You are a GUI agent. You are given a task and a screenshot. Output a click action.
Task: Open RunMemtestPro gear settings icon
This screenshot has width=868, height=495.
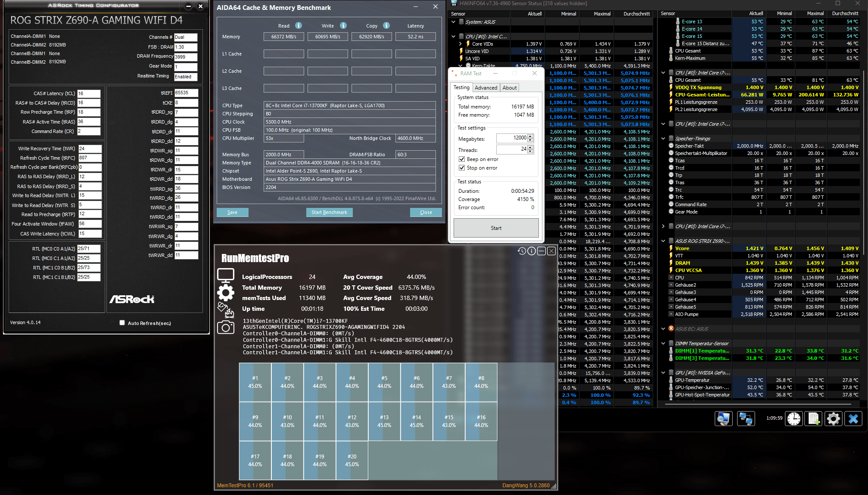(226, 293)
